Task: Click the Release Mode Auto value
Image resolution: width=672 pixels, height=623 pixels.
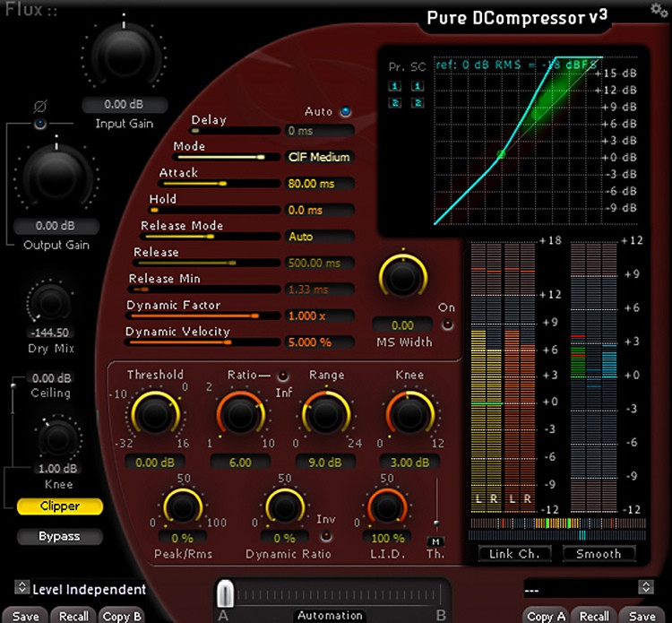Action: coord(320,237)
